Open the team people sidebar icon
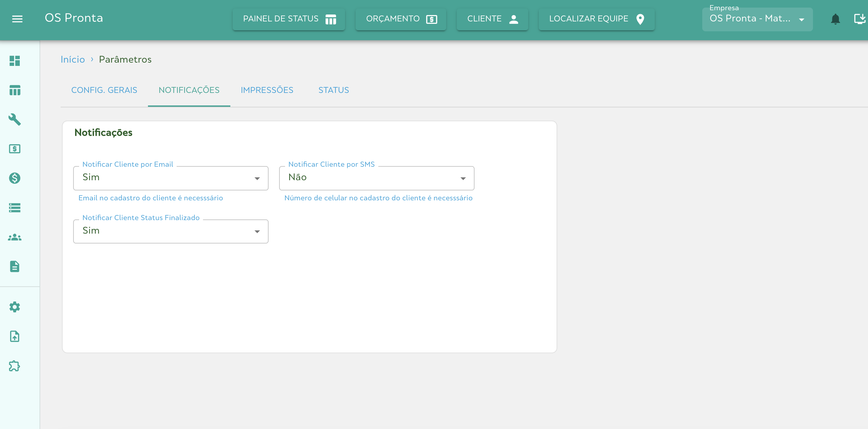Viewport: 868px width, 429px height. coord(15,238)
